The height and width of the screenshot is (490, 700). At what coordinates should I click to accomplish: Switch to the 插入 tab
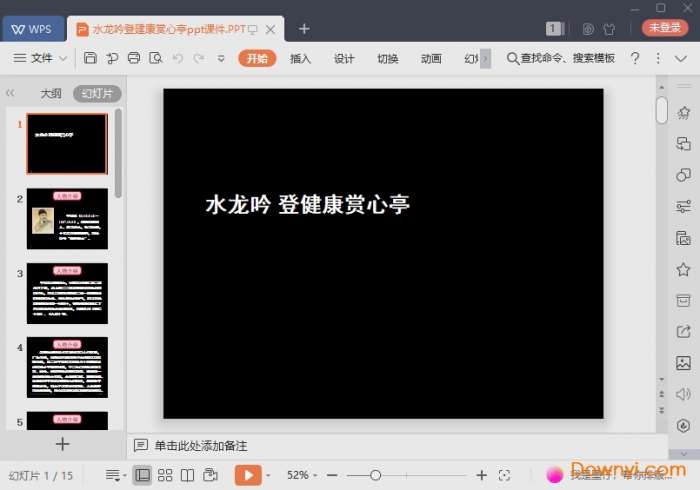click(x=300, y=58)
